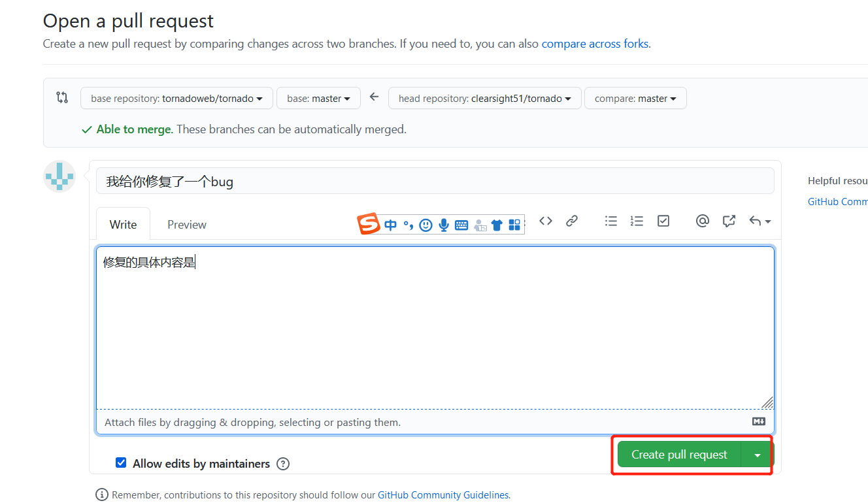Mention a user with @ icon
Image resolution: width=868 pixels, height=503 pixels.
[703, 221]
